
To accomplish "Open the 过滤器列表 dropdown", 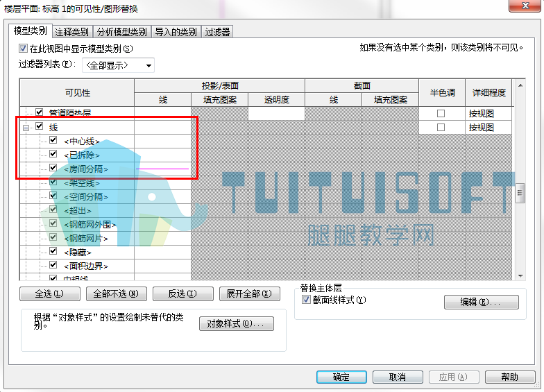I will pos(118,65).
